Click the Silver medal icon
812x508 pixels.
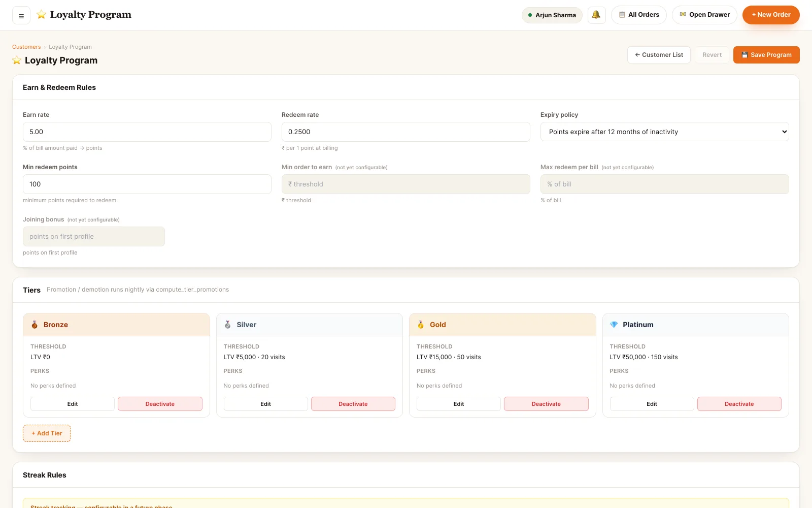[x=228, y=325]
